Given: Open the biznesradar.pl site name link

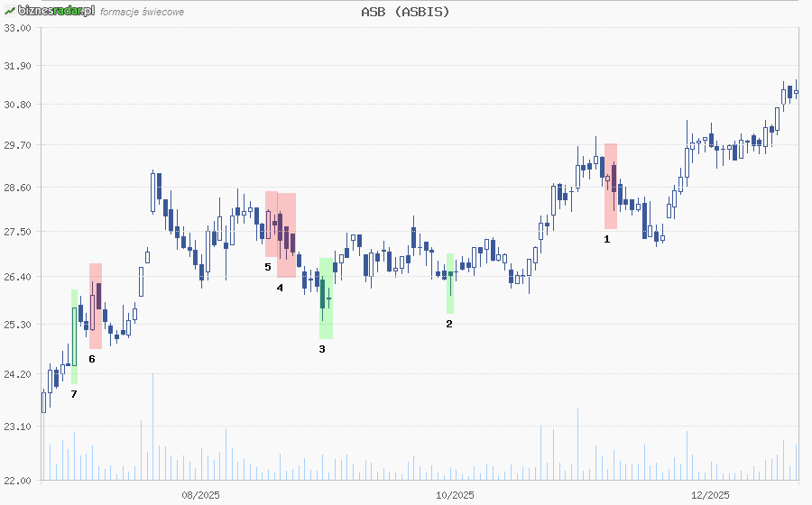Looking at the screenshot, I should point(55,11).
